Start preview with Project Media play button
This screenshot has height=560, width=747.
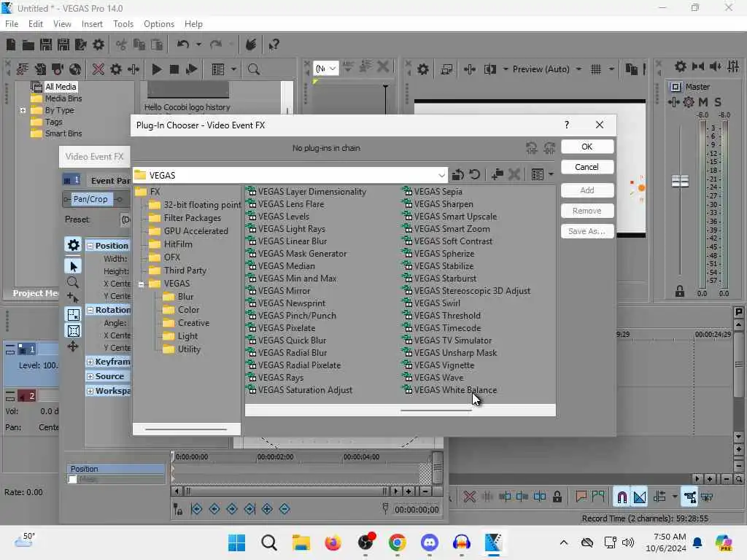tap(156, 69)
